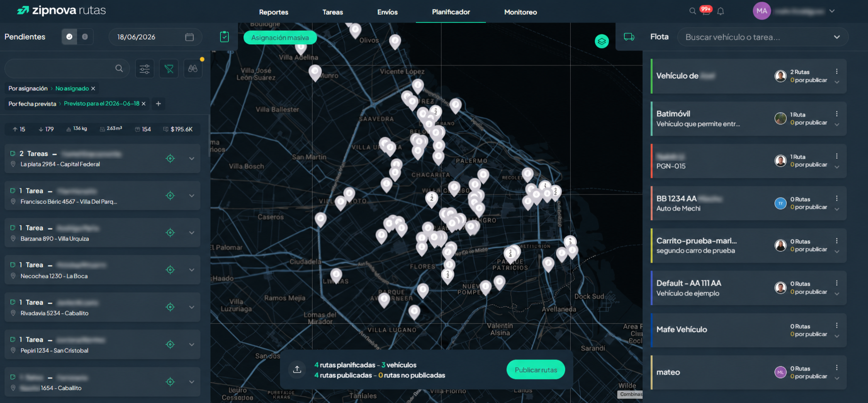Open the top bar search icon
Image resolution: width=868 pixels, height=403 pixels.
(693, 11)
